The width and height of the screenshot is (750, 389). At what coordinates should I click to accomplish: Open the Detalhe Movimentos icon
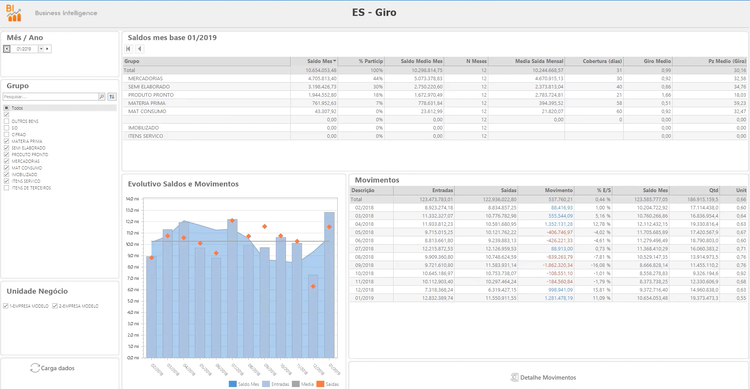click(x=515, y=378)
